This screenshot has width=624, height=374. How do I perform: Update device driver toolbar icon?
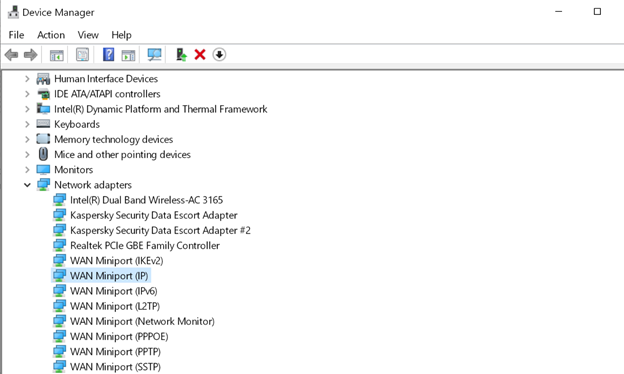(x=181, y=55)
